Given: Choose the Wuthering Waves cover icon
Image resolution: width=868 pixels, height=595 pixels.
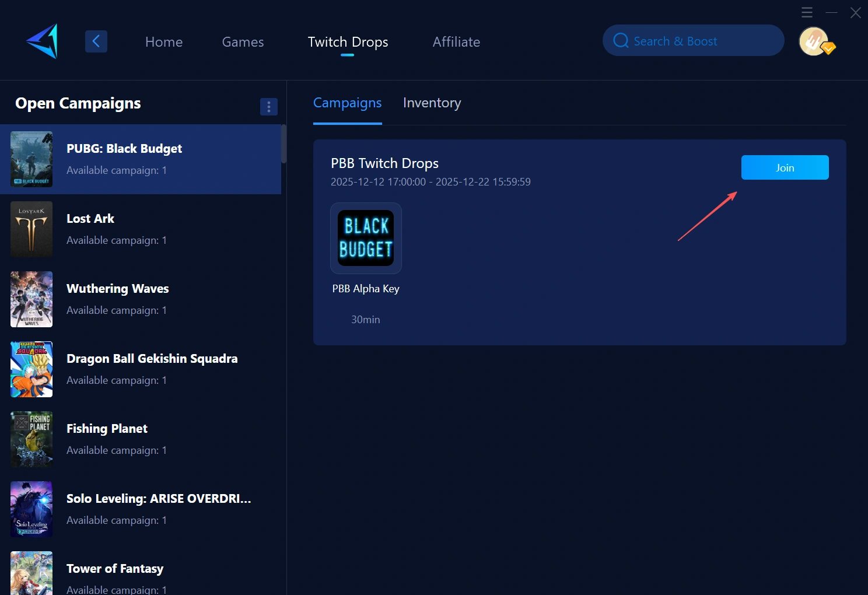Looking at the screenshot, I should click(x=32, y=299).
